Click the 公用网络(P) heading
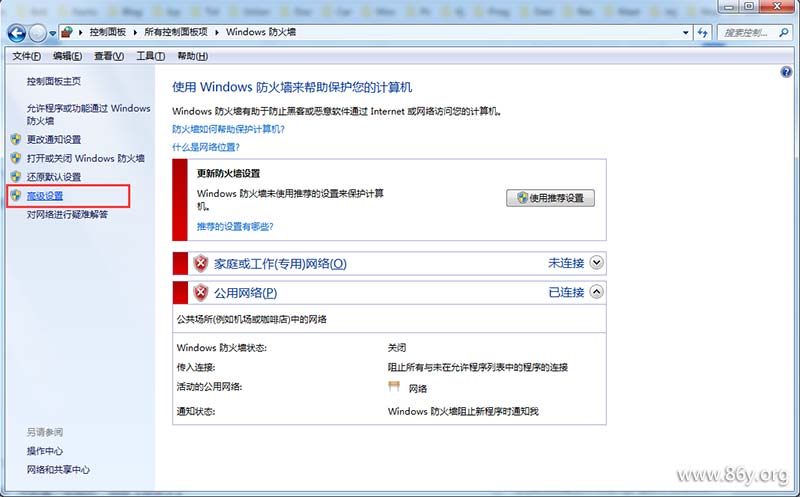 click(245, 293)
